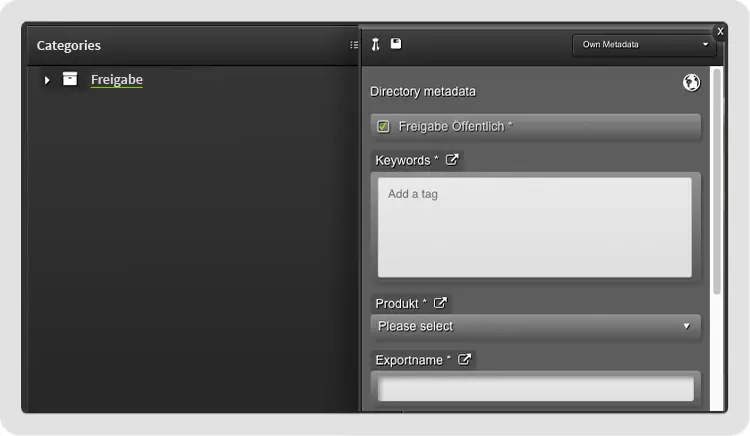Image resolution: width=750 pixels, height=436 pixels.
Task: Click the Keywords 'Add a tag' field
Action: [x=534, y=227]
